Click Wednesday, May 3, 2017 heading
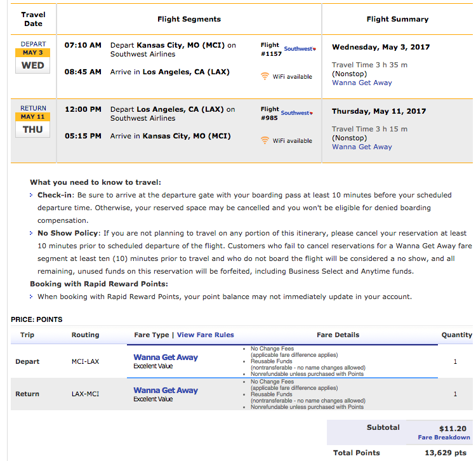Image resolution: width=476 pixels, height=461 pixels. coord(381,47)
